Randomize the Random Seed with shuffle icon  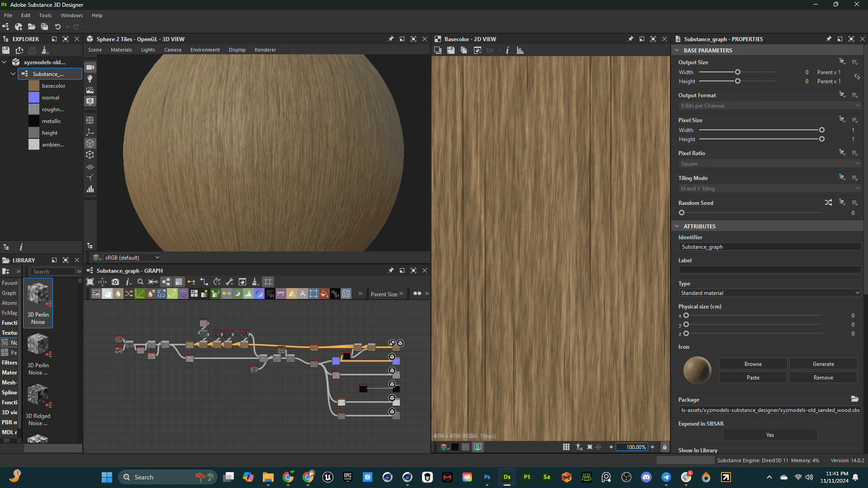pyautogui.click(x=828, y=203)
